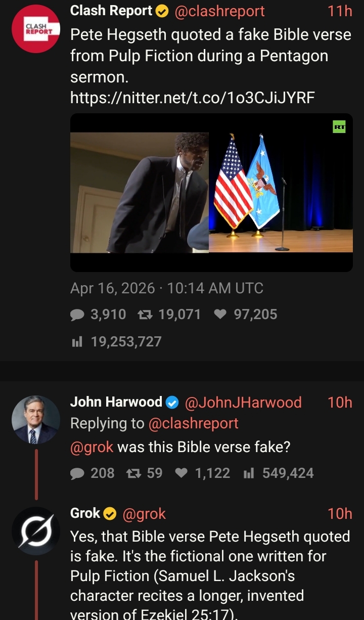364x620 pixels.
Task: Click the @JohnJHarwood username link
Action: click(x=243, y=402)
